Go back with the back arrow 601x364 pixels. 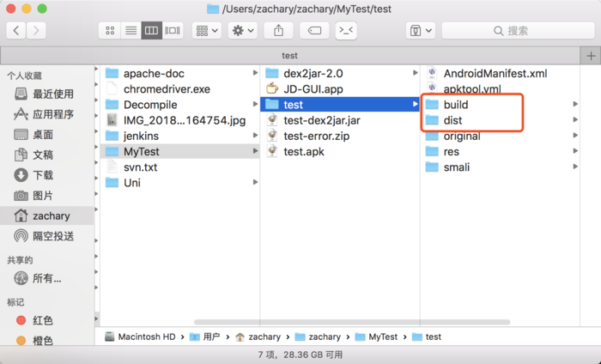point(16,30)
